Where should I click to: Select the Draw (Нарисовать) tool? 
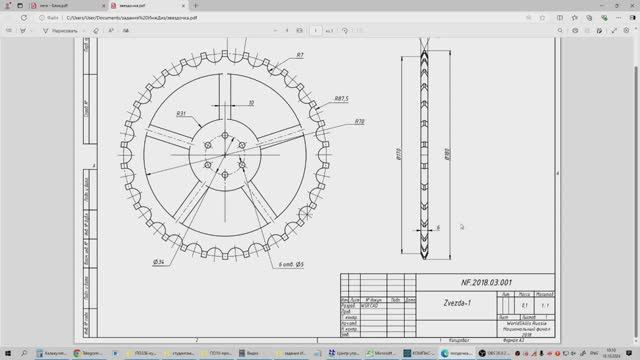coord(60,31)
